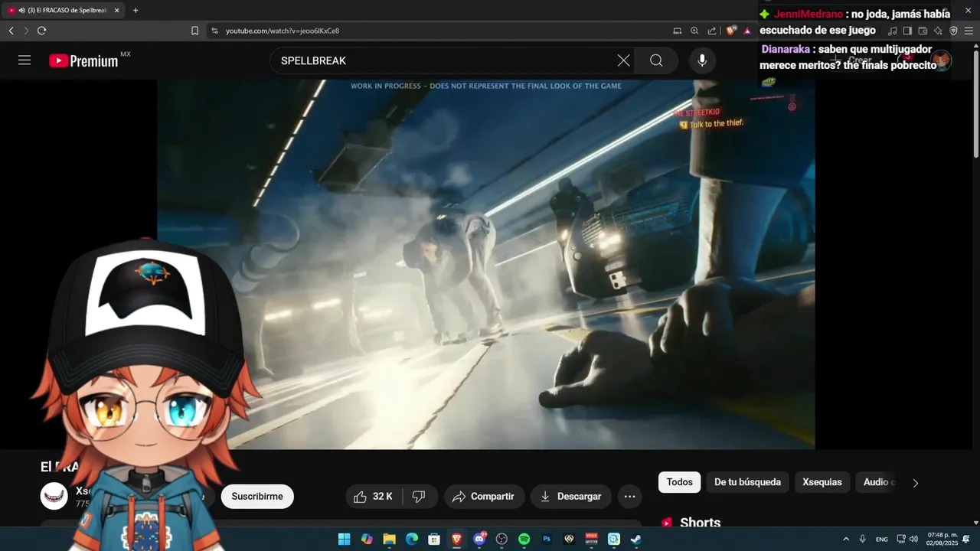980x551 pixels.
Task: Open the channel avatar
Action: (54, 497)
